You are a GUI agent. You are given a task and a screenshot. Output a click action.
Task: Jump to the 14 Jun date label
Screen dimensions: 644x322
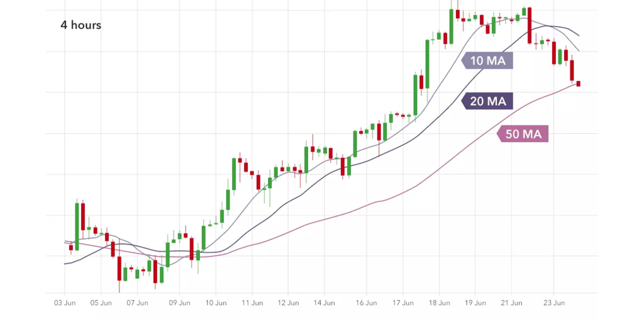point(324,303)
